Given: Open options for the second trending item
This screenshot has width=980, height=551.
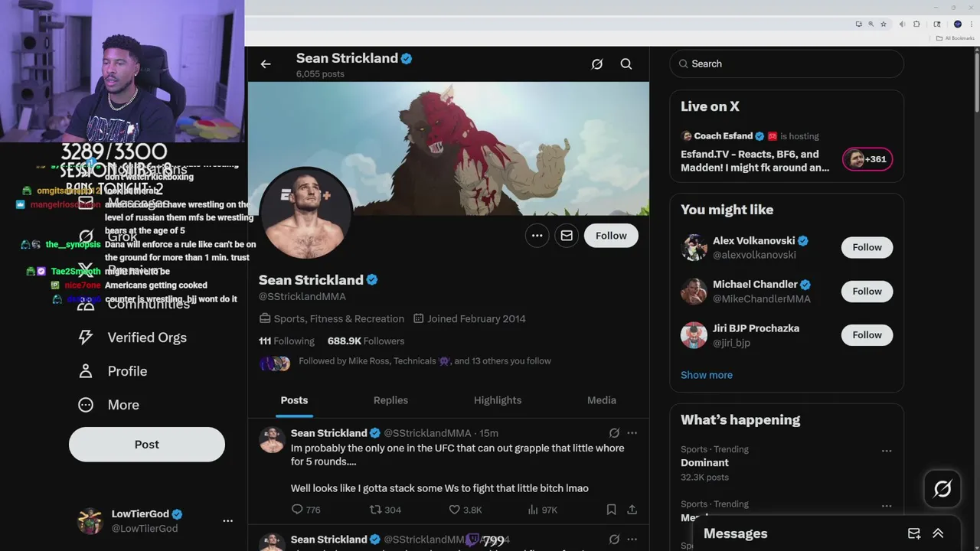Looking at the screenshot, I should tap(887, 506).
